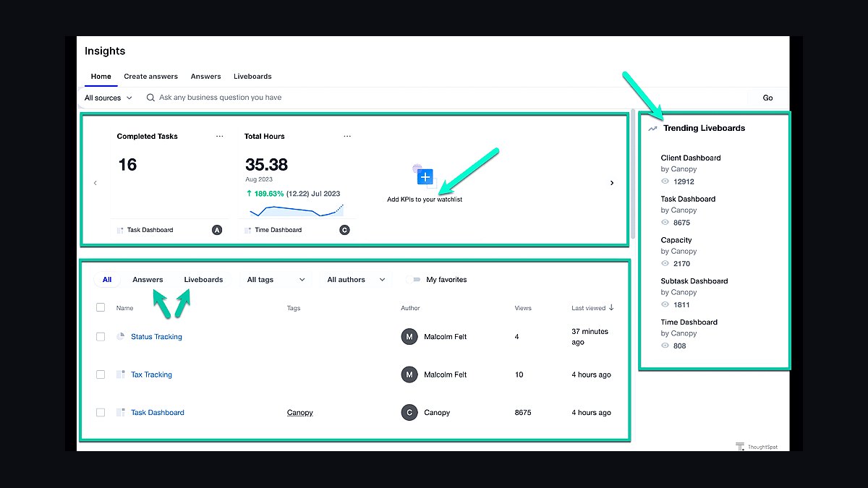
Task: Click the A badge on Completed Tasks card
Action: coord(217,230)
